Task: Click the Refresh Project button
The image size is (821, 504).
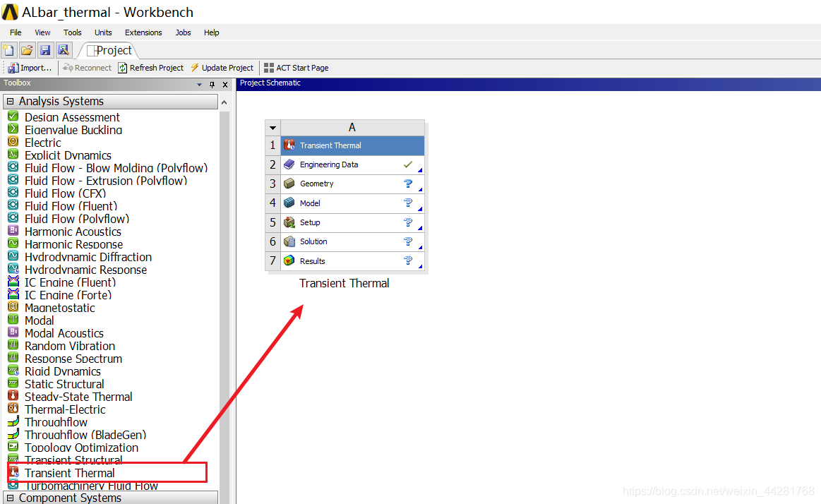Action: pyautogui.click(x=150, y=68)
